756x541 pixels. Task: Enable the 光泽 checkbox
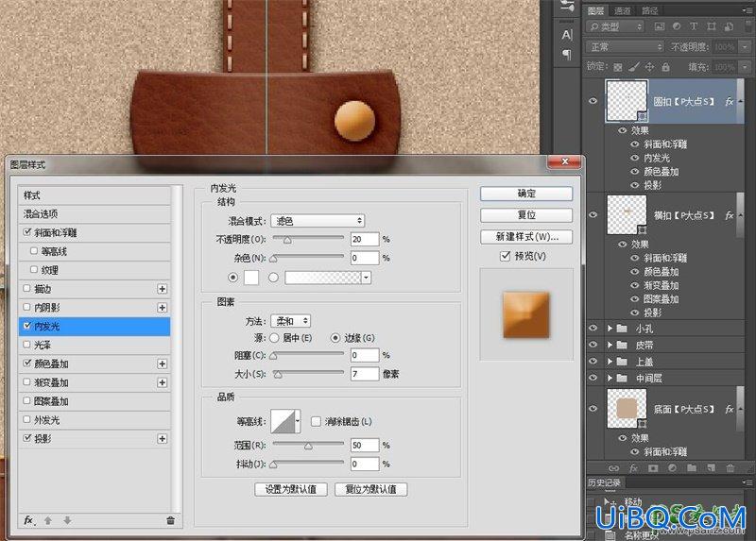(x=27, y=345)
